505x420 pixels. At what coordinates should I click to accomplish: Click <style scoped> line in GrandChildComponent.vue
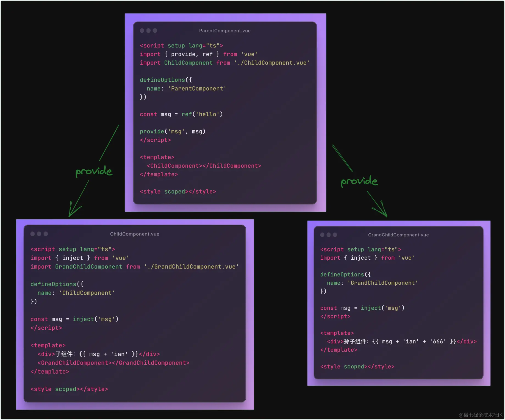pyautogui.click(x=357, y=367)
